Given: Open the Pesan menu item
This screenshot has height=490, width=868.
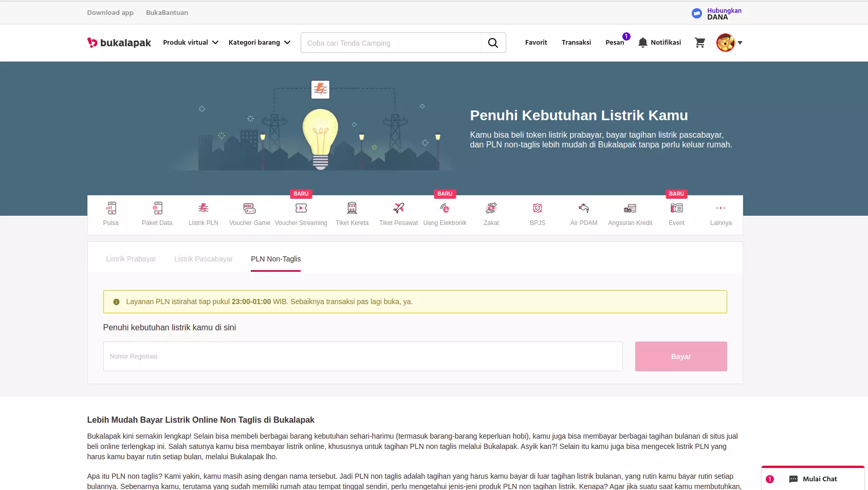Looking at the screenshot, I should tap(615, 43).
